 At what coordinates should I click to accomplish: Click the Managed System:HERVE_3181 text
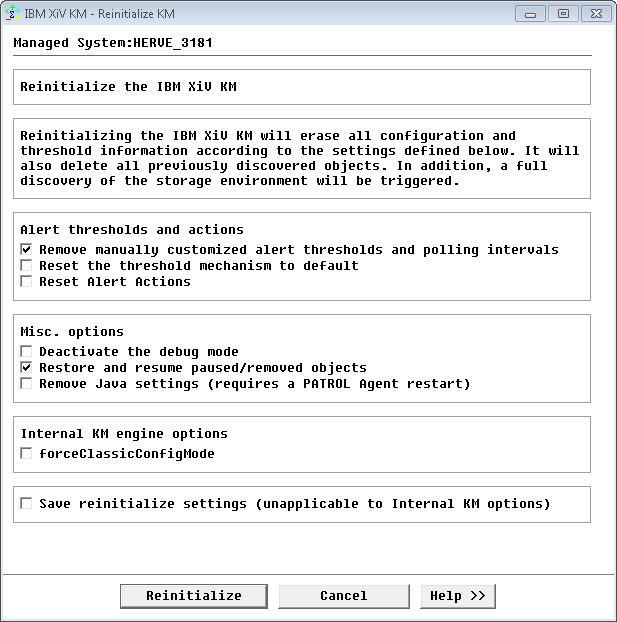[113, 42]
